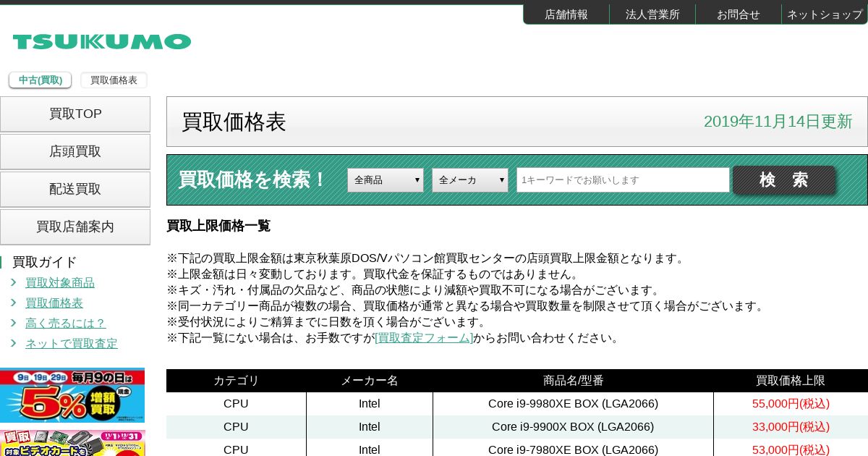Click CPU in the Core i9-9900X row

[236, 427]
